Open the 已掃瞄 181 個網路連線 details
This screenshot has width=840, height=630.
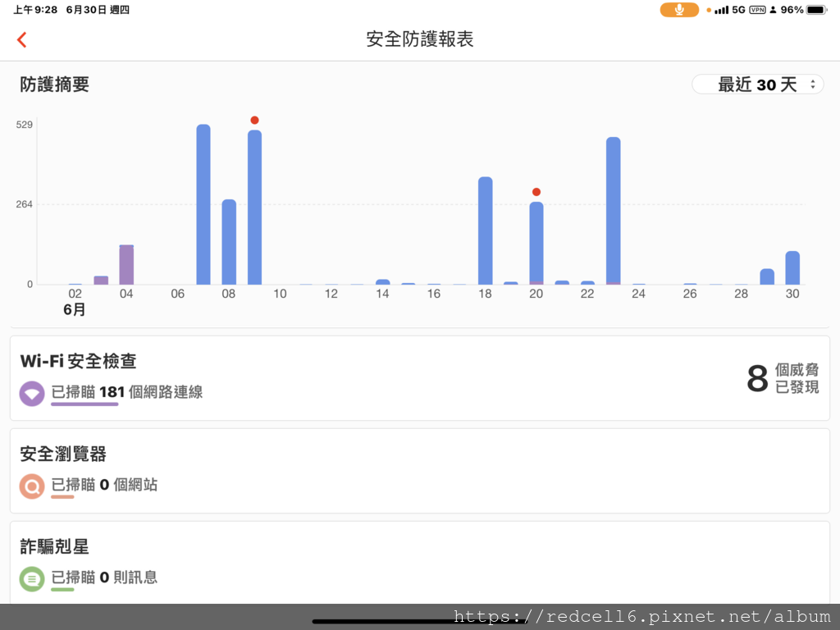coord(127,392)
